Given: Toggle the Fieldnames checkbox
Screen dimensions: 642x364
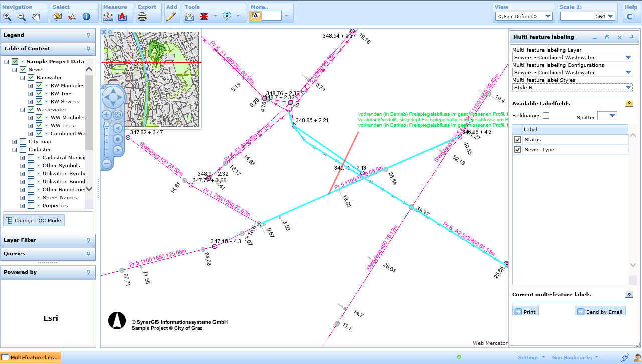Looking at the screenshot, I should (546, 116).
